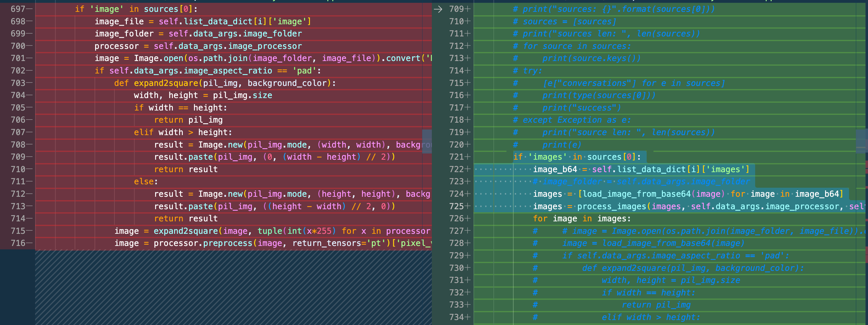The width and height of the screenshot is (868, 325).
Task: Click the uncommented "if width == height:" line
Action: click(181, 108)
